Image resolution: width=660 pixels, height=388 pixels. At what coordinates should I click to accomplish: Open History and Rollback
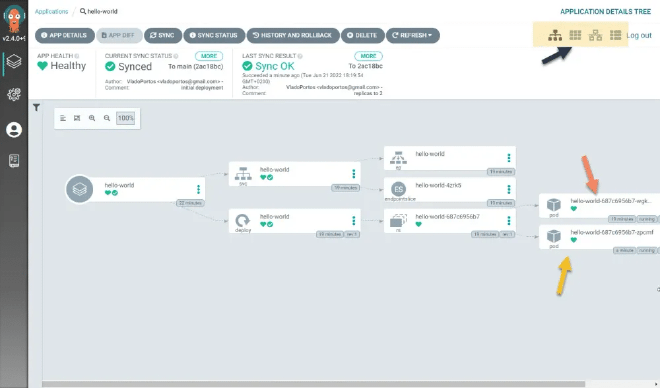click(x=293, y=35)
